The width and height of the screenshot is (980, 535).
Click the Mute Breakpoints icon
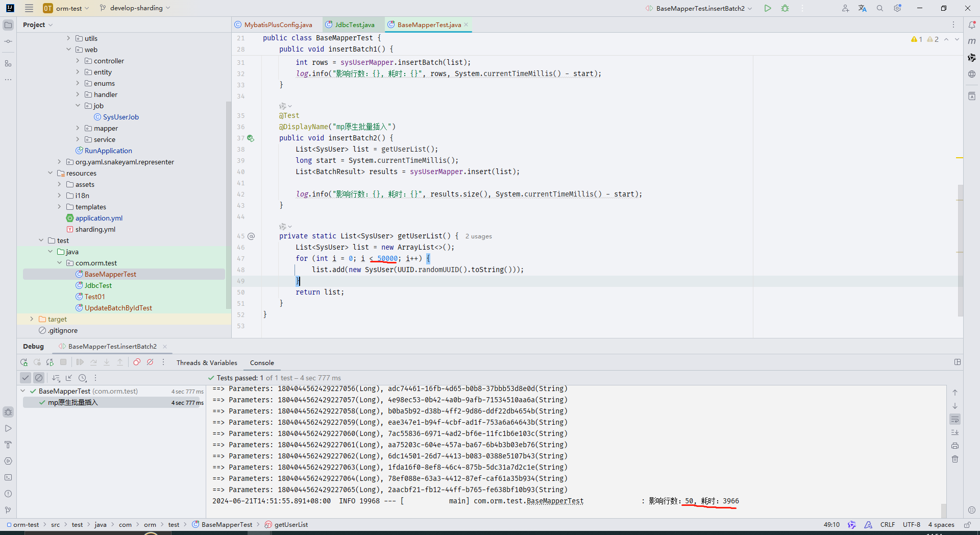(150, 362)
